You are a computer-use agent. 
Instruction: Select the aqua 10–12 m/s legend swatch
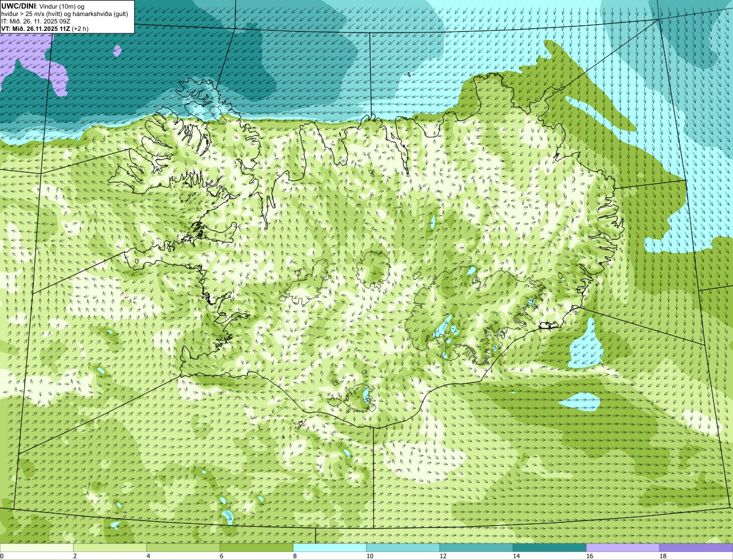pyautogui.click(x=403, y=547)
